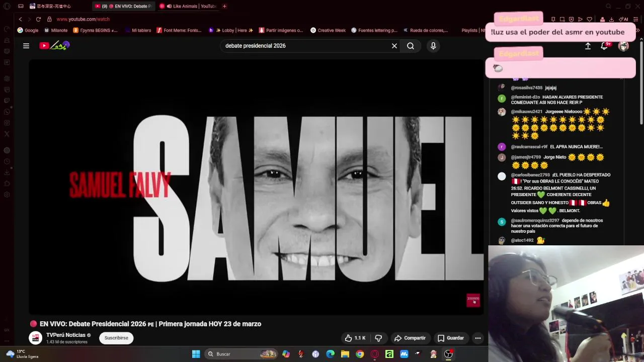Open the Mi tablero bookmark

pos(137,30)
